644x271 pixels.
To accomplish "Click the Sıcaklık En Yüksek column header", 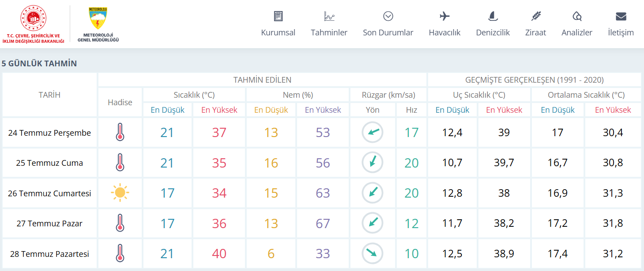I will [x=219, y=110].
